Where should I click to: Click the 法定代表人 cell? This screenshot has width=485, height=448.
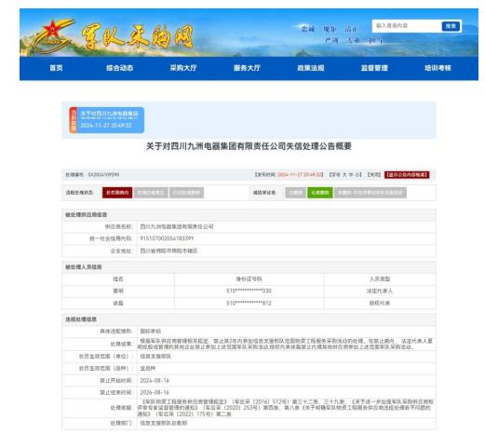click(x=380, y=292)
